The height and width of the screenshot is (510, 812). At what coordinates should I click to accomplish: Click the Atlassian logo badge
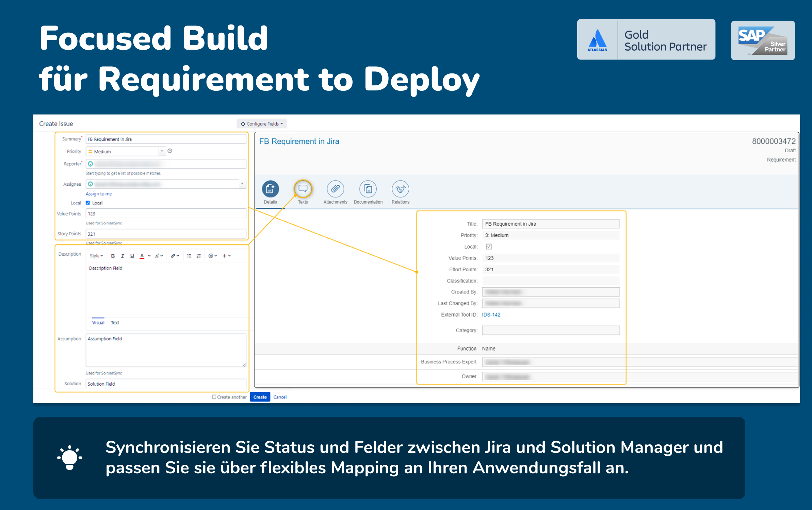coord(597,40)
